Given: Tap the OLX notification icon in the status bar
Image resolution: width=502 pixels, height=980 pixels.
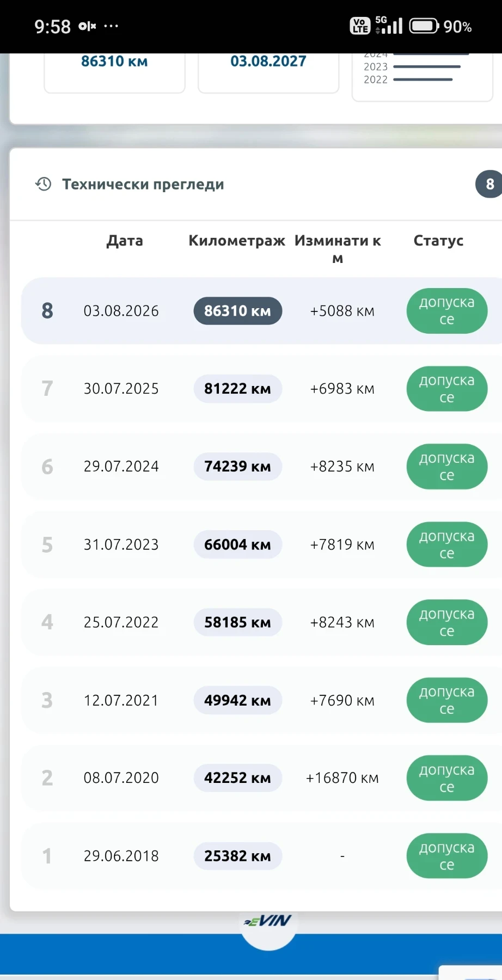Looking at the screenshot, I should click(x=87, y=26).
